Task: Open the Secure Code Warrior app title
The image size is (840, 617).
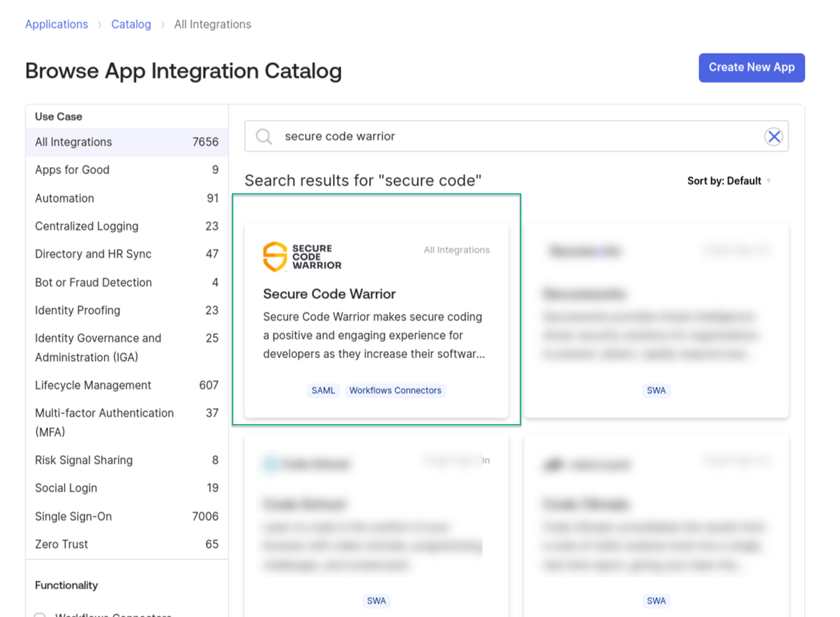Action: click(x=329, y=294)
